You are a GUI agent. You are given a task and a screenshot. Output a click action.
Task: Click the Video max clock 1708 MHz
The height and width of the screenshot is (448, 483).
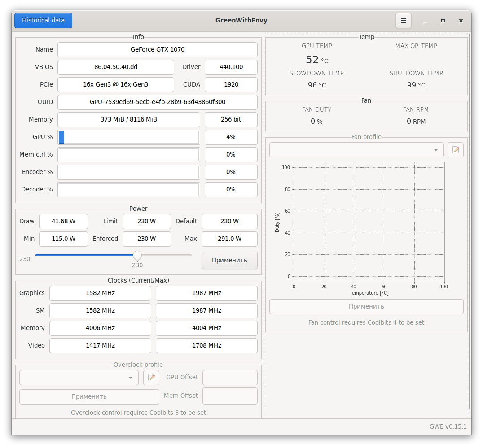point(206,346)
